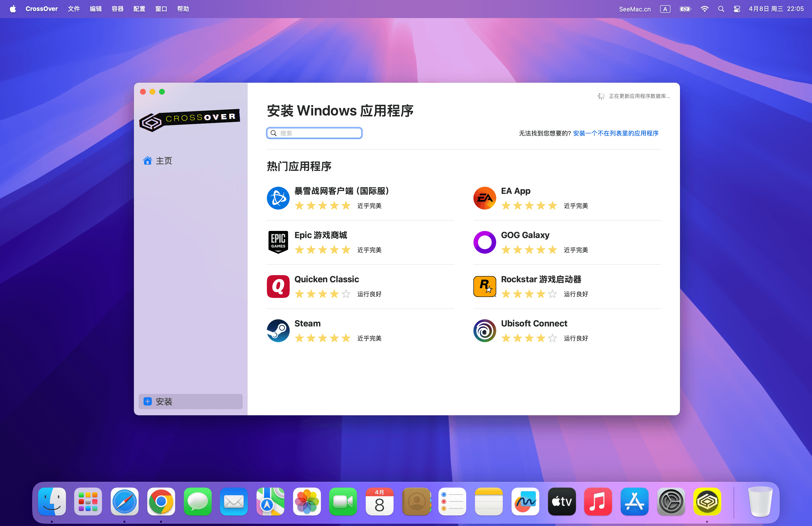812x526 pixels.
Task: Open the Ubisoft Connect icon
Action: 485,330
